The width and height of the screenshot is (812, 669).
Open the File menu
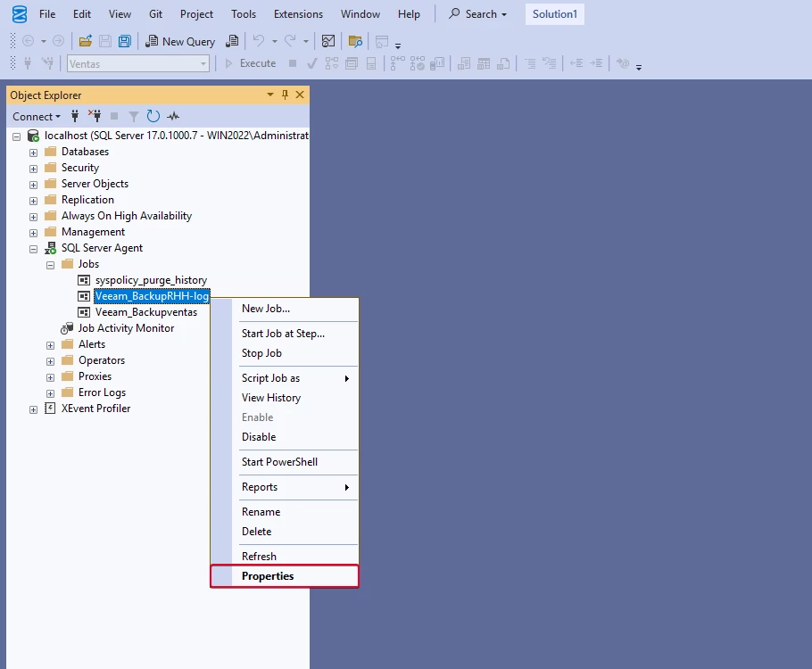pos(47,14)
